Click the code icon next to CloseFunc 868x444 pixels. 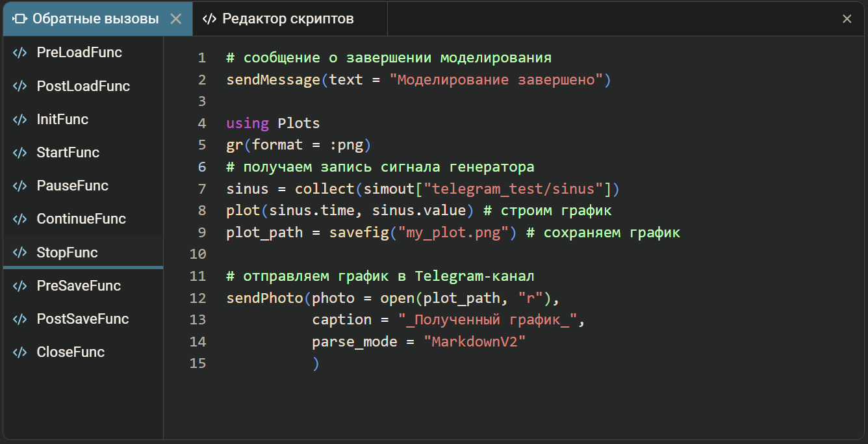pos(19,352)
